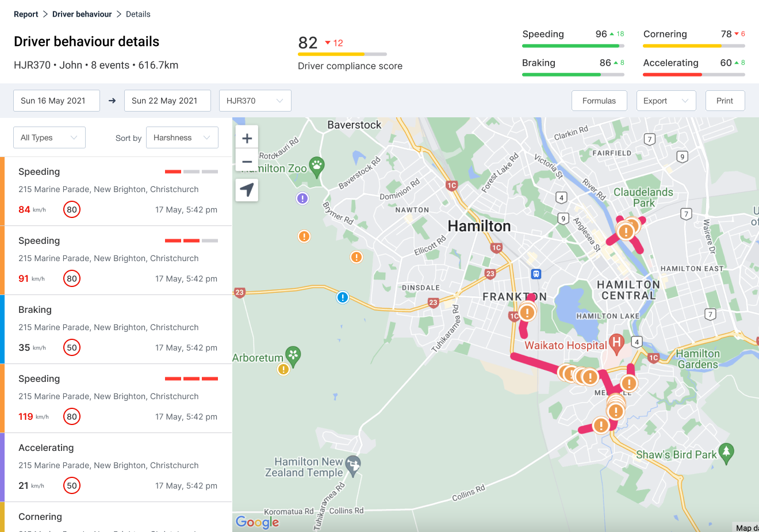Go to Driver behaviour breadcrumb

point(82,14)
